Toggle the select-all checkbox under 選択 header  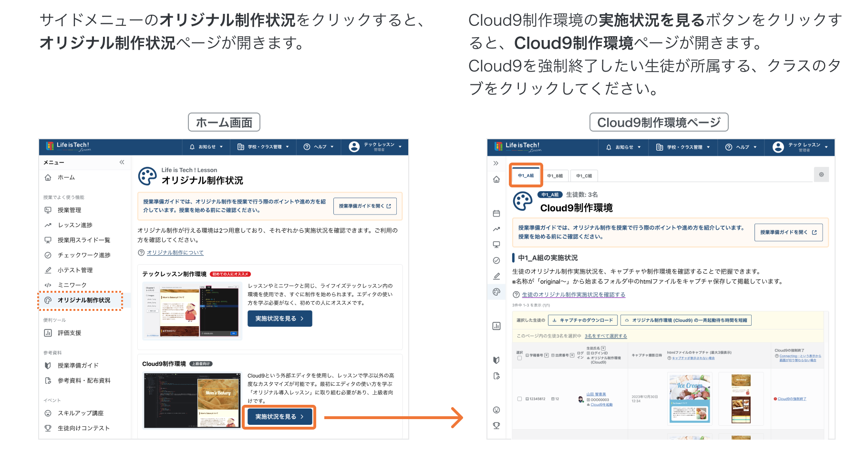pyautogui.click(x=519, y=358)
